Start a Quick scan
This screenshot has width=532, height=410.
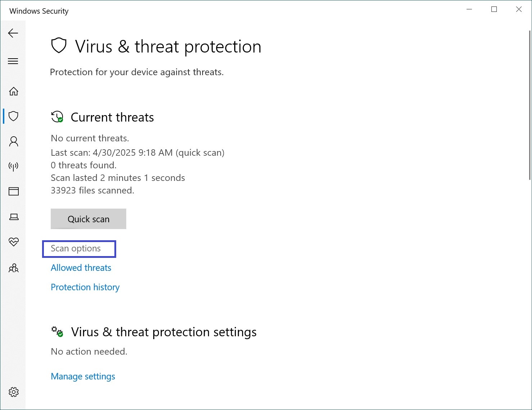pyautogui.click(x=88, y=219)
